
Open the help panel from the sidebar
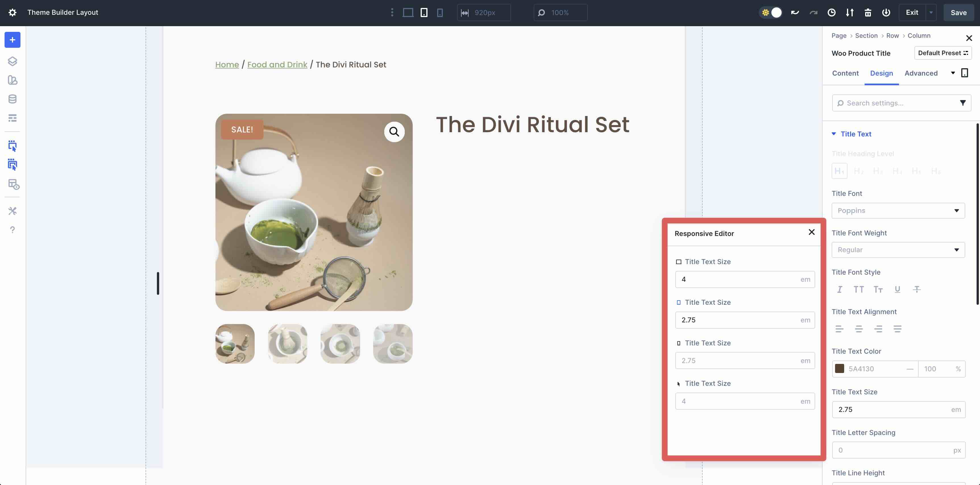13,230
